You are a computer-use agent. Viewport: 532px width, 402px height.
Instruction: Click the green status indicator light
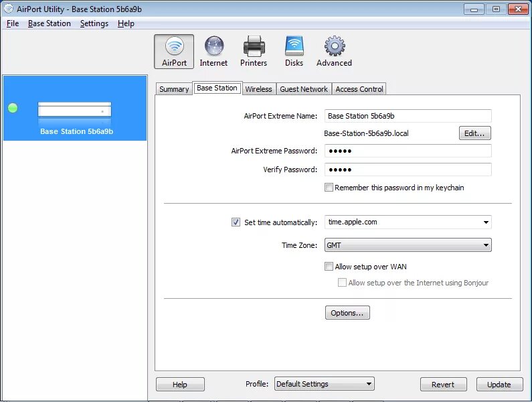coord(13,108)
